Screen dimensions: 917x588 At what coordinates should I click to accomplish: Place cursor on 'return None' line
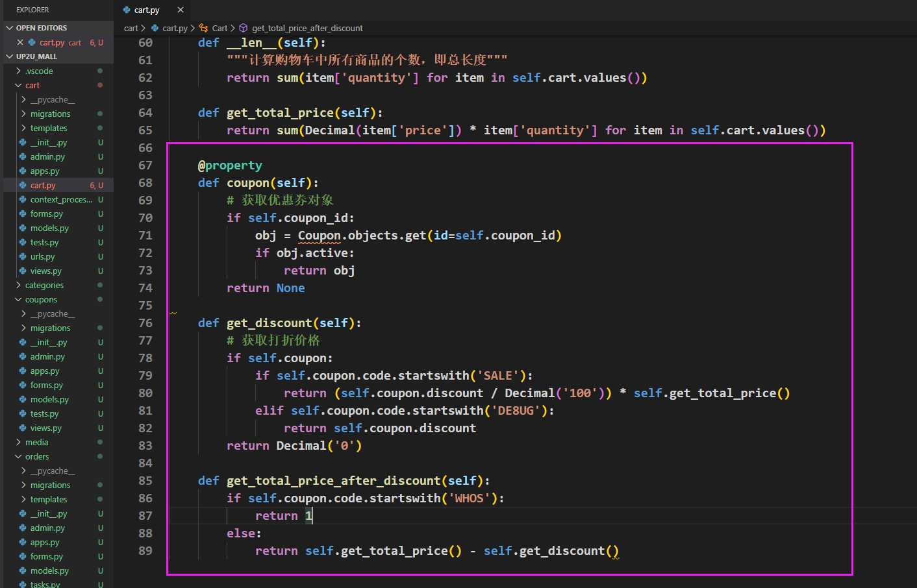pyautogui.click(x=266, y=288)
